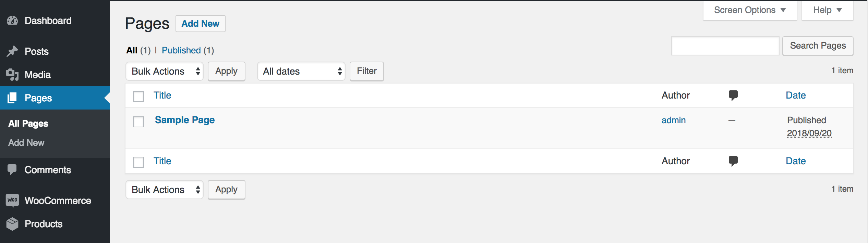Expand the Screen Options panel
This screenshot has height=243, width=868.
[750, 10]
